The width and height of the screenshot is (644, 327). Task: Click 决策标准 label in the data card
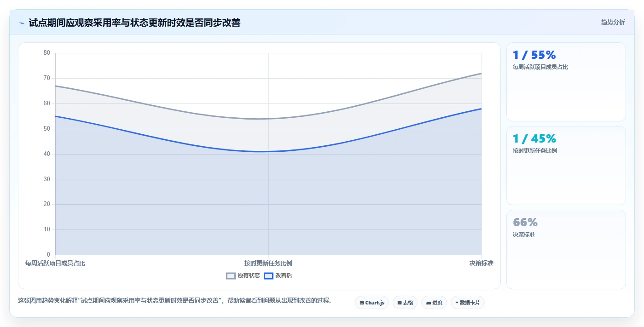click(524, 235)
